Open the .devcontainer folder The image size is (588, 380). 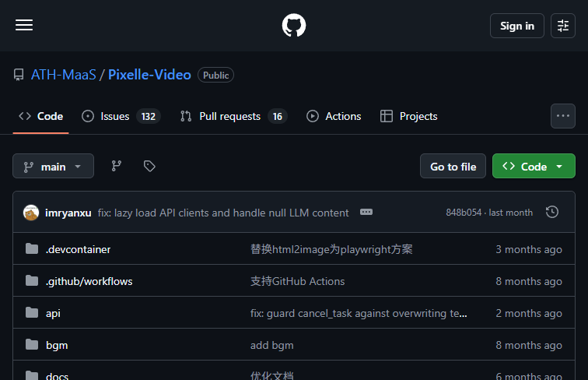[x=78, y=249]
